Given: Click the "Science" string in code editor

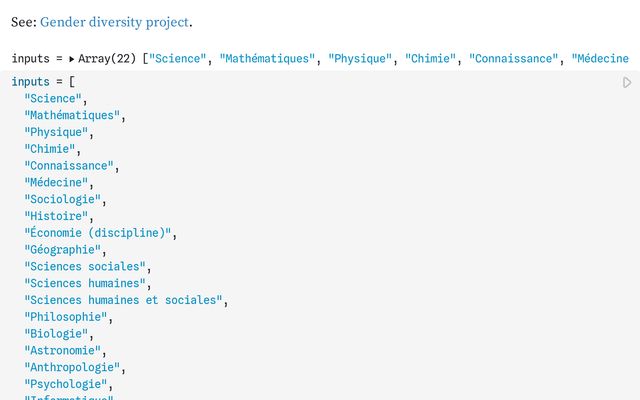Looking at the screenshot, I should (x=53, y=98).
